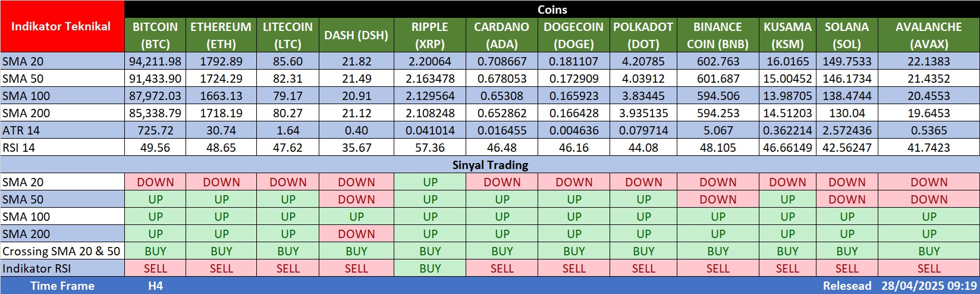Click the BITCOIN (BTC) column header

click(x=155, y=35)
